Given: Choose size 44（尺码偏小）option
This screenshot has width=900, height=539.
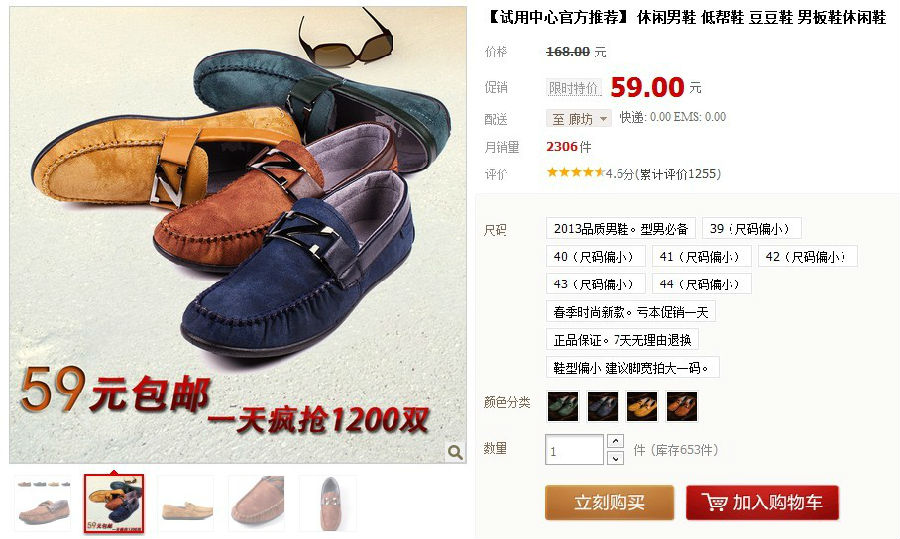Looking at the screenshot, I should pos(701,284).
